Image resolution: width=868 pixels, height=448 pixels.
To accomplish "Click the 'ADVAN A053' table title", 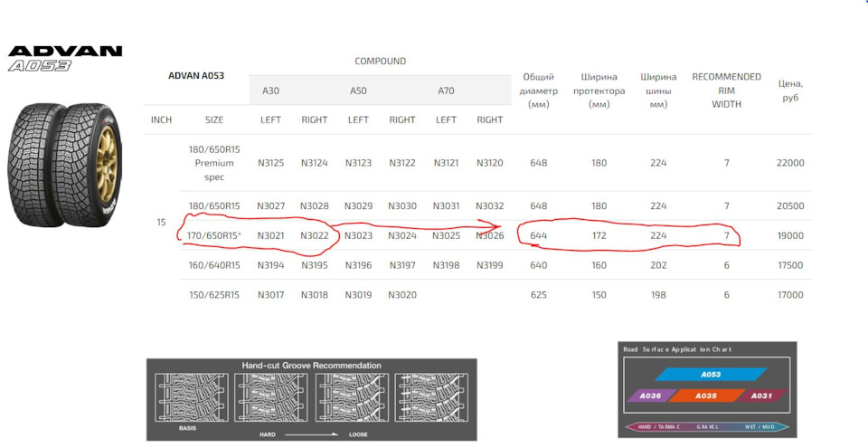I will 196,75.
